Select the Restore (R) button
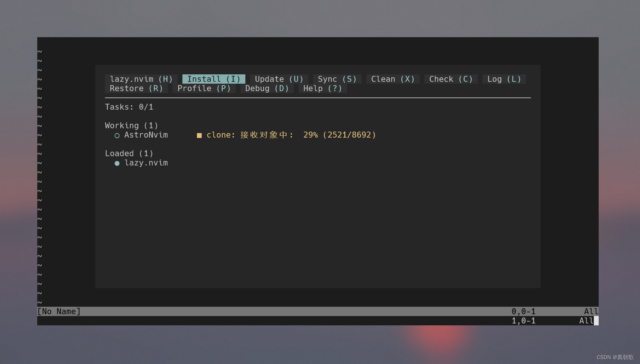Screen dimensions: 640x364 (x=136, y=88)
